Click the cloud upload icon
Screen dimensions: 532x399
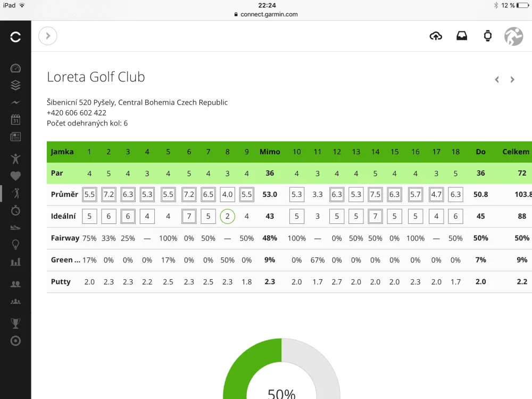pos(436,36)
